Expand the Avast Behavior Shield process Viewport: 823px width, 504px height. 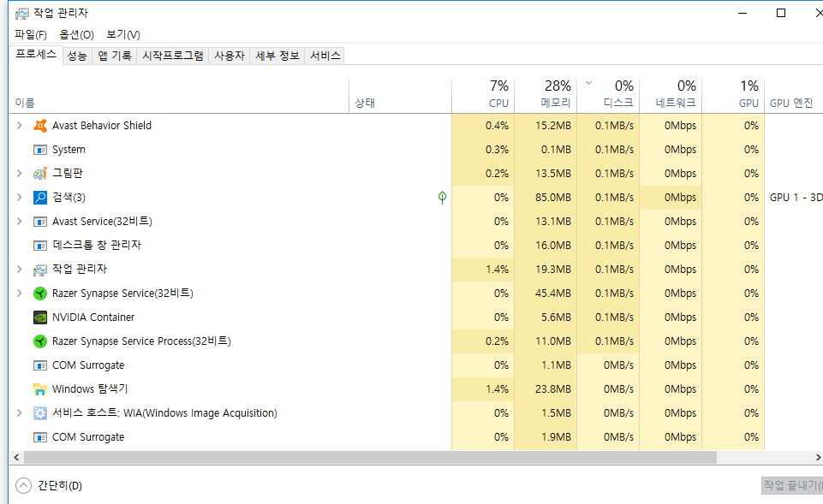pos(20,125)
